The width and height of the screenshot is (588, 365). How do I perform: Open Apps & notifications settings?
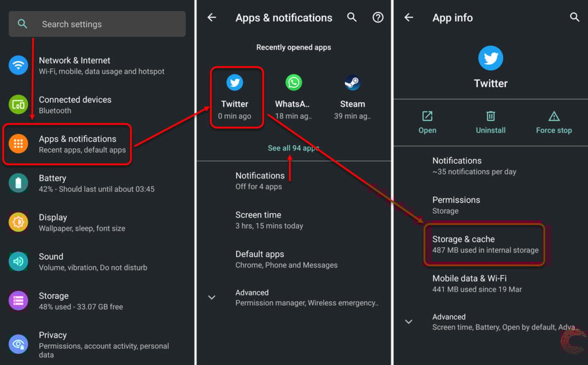pyautogui.click(x=67, y=144)
